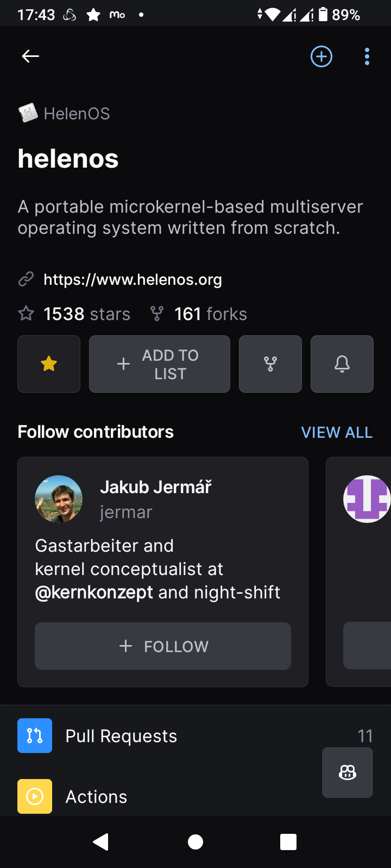The height and width of the screenshot is (868, 391).
Task: Open the helenos.org website link
Action: (133, 279)
